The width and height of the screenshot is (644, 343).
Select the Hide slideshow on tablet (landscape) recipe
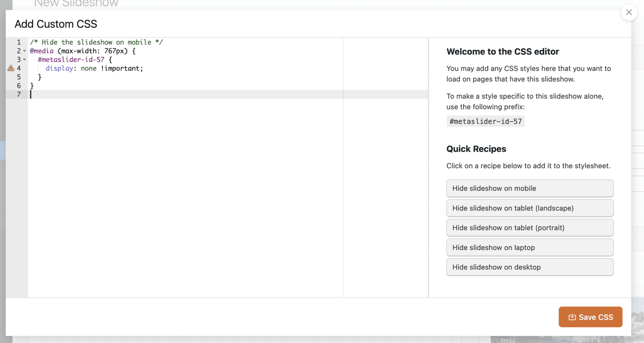tap(530, 208)
